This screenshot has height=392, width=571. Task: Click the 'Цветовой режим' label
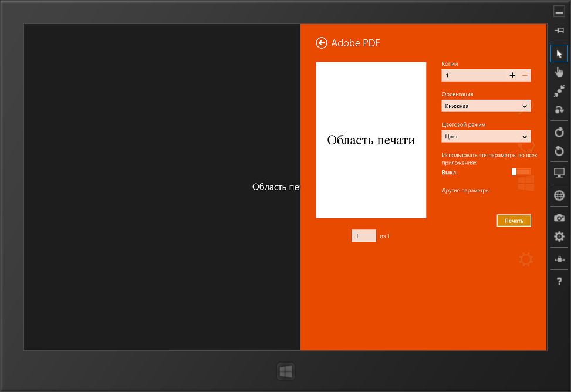pyautogui.click(x=464, y=124)
